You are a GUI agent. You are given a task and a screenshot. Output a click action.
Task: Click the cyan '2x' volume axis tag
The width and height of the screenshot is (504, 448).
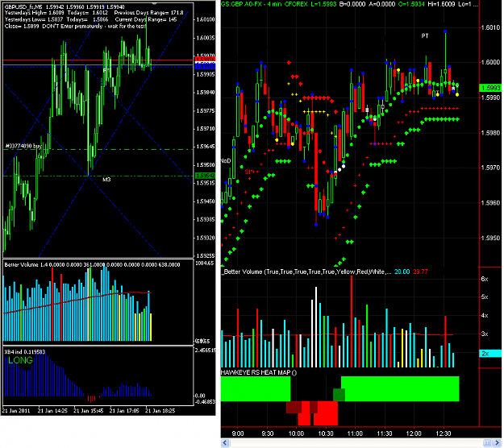click(490, 354)
